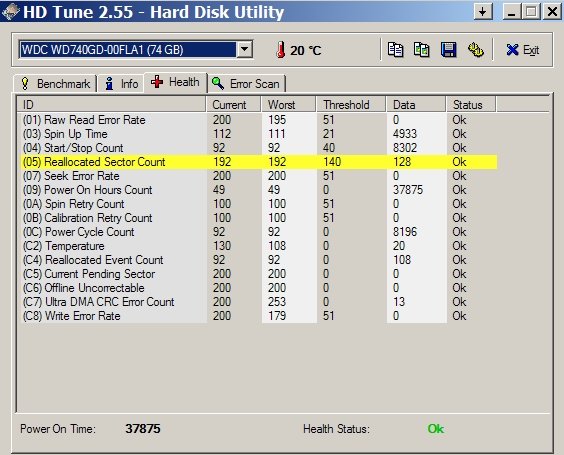This screenshot has width=564, height=455.
Task: Click worst value 253 in Ultra DMA row
Action: (277, 302)
